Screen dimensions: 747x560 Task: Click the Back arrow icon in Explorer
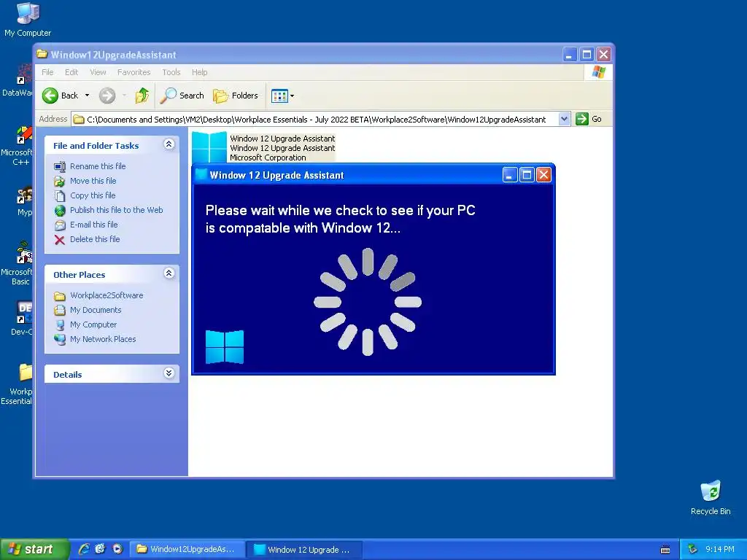(x=50, y=96)
